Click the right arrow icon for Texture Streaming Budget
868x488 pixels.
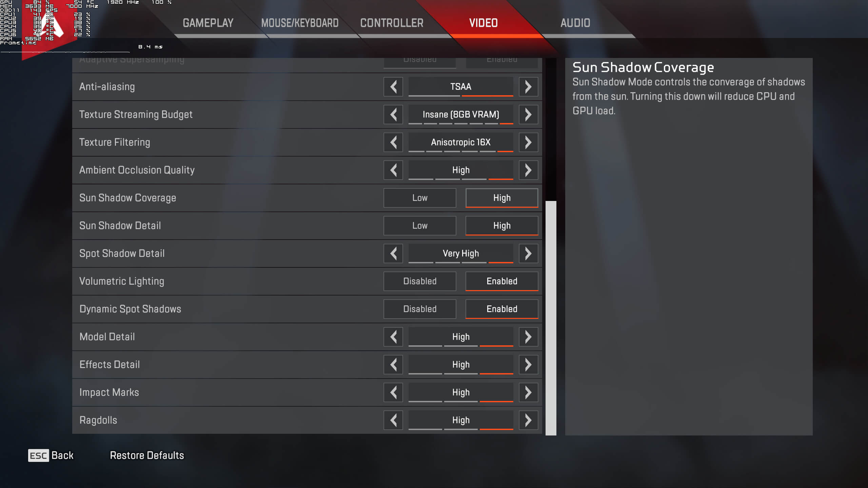(x=528, y=115)
